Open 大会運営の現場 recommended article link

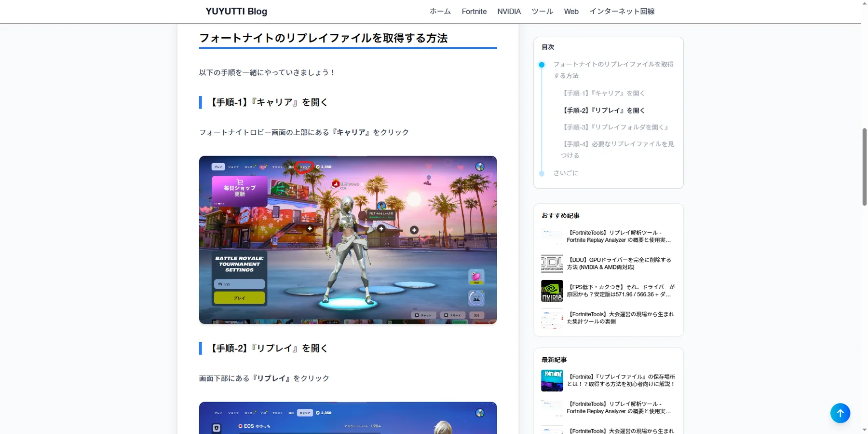click(x=621, y=318)
